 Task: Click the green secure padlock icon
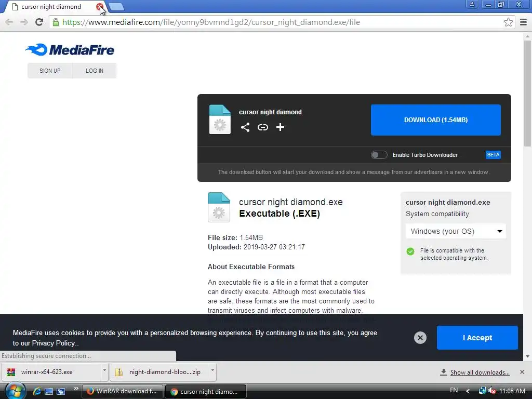coord(56,22)
